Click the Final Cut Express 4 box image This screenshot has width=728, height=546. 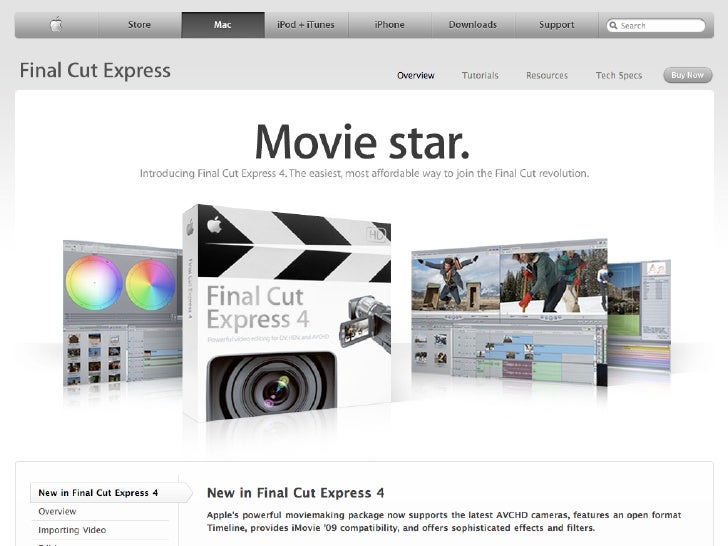pyautogui.click(x=287, y=313)
